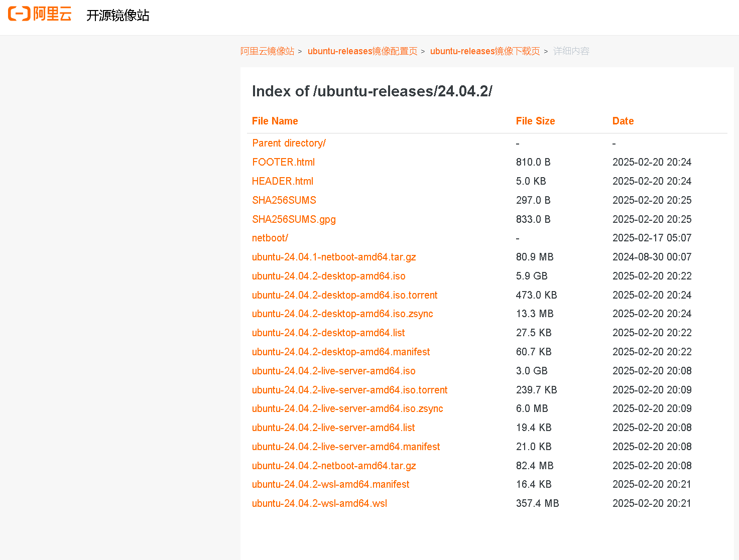Select the date 2024-08-30 00:07
Image resolution: width=739 pixels, height=560 pixels.
point(652,257)
